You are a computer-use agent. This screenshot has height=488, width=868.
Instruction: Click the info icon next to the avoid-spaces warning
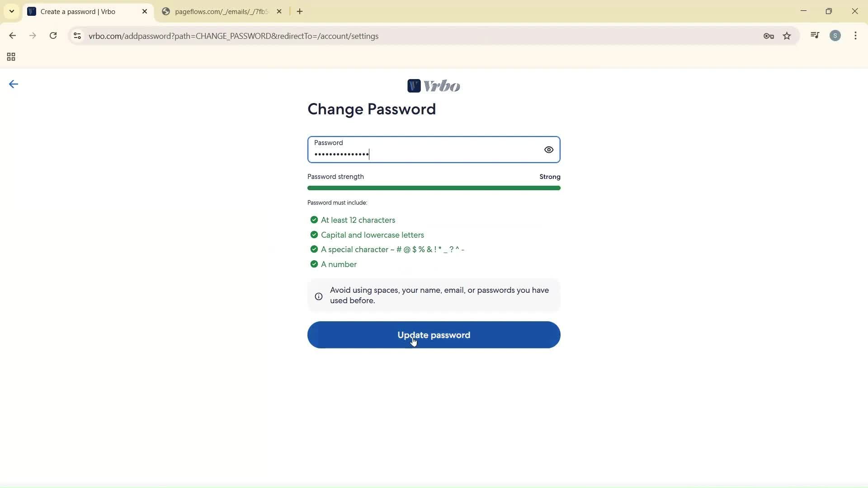coord(318,296)
